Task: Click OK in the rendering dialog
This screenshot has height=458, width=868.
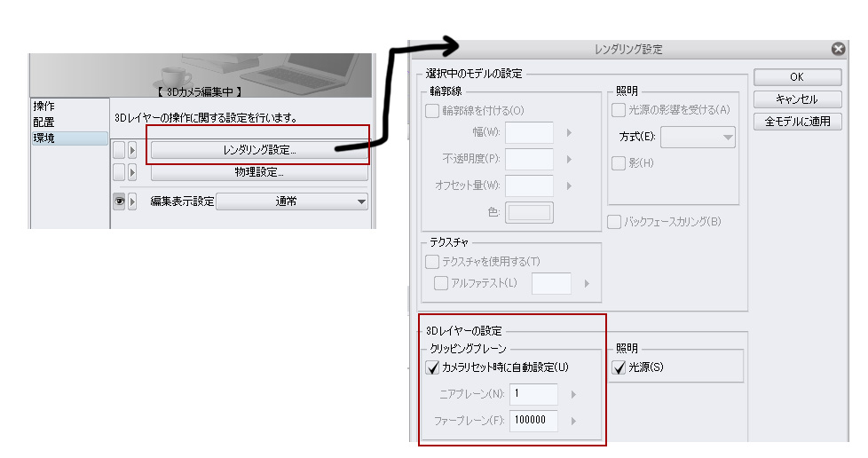Action: [797, 77]
